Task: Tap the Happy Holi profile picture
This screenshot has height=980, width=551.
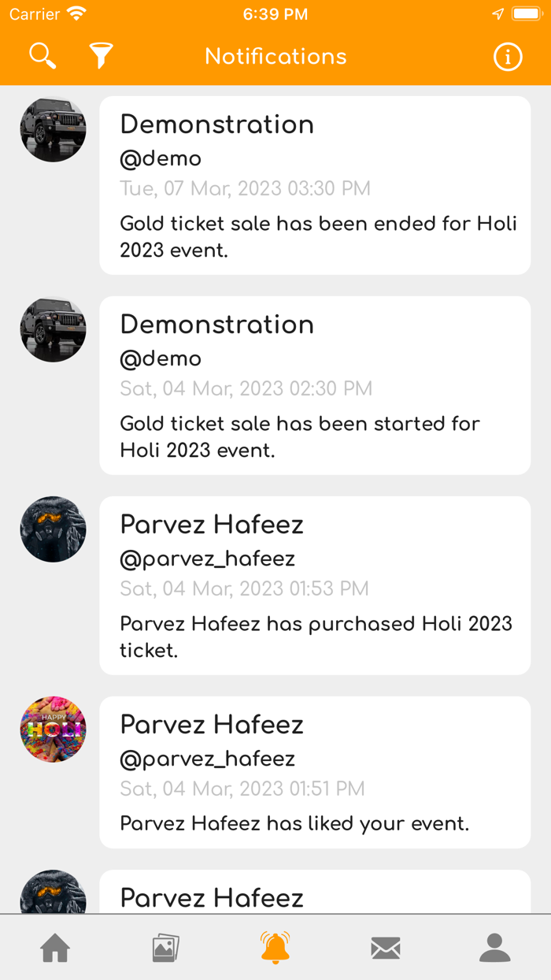Action: pos(53,729)
